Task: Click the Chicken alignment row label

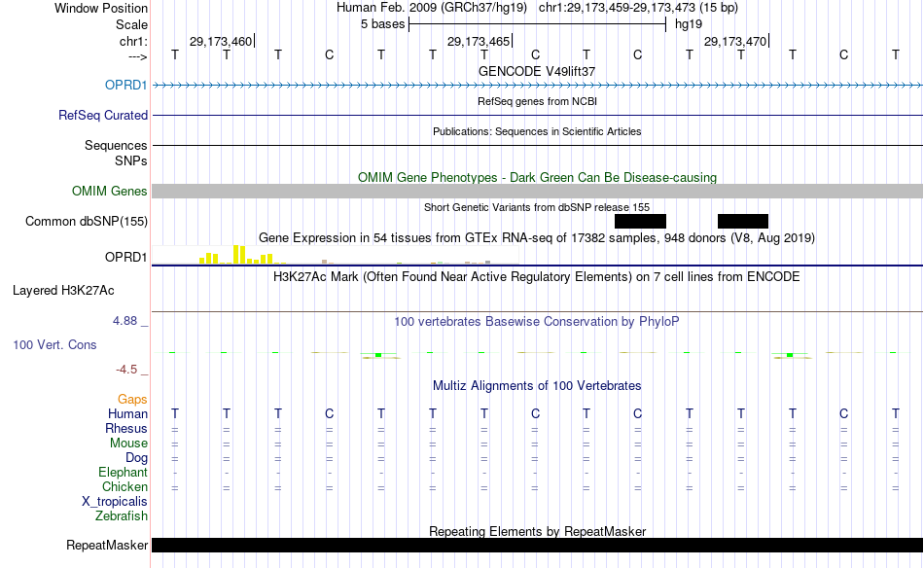Action: (x=124, y=487)
